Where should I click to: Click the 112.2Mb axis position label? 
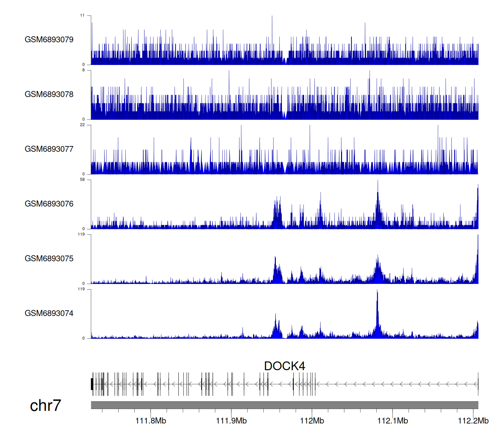coord(473,421)
